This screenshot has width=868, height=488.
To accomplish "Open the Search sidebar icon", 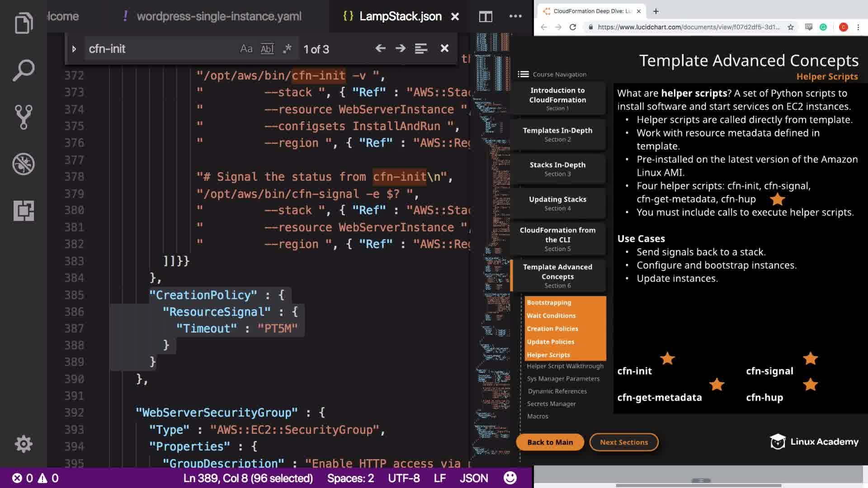I will [x=24, y=70].
